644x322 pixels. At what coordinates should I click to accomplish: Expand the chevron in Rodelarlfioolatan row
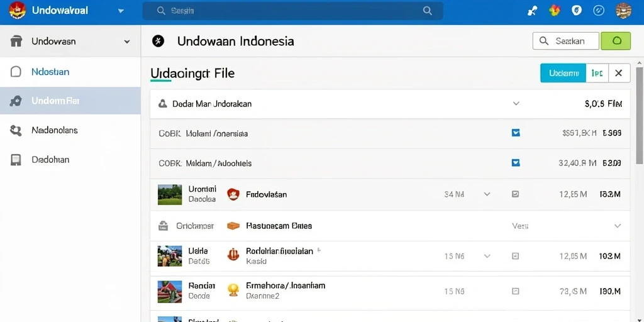[487, 256]
